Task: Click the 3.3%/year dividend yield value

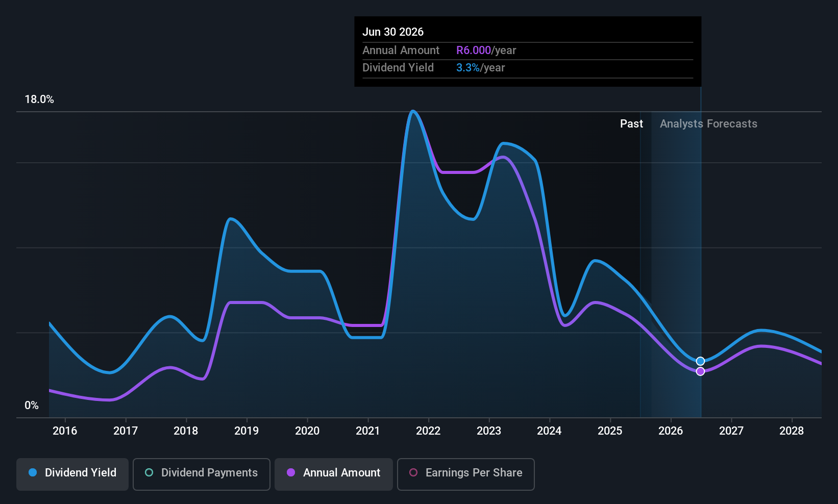Action: (x=480, y=68)
